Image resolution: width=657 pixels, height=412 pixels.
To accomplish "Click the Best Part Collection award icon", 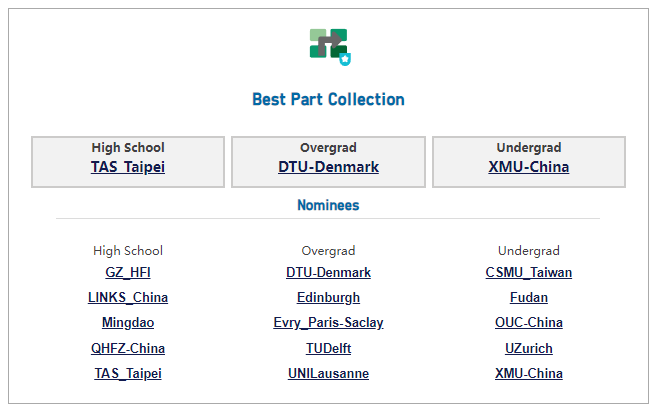I will click(x=329, y=47).
